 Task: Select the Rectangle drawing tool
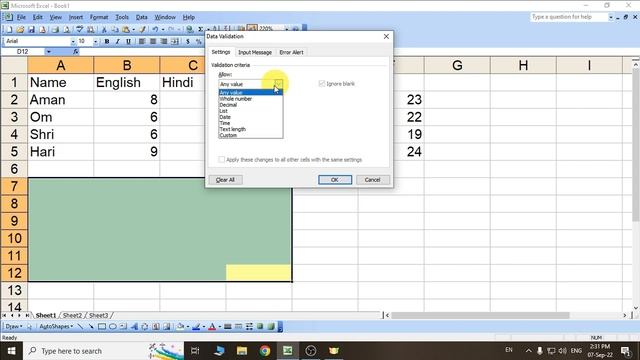click(102, 327)
